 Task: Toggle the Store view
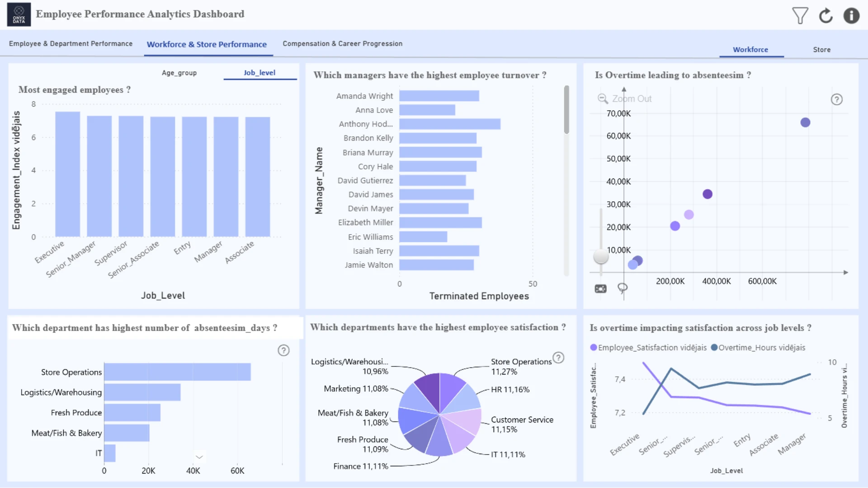click(x=821, y=50)
